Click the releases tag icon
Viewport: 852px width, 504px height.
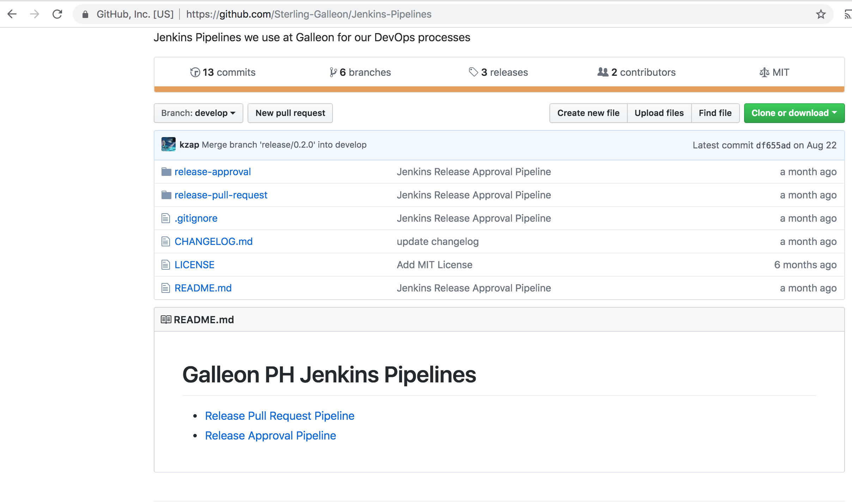point(473,72)
